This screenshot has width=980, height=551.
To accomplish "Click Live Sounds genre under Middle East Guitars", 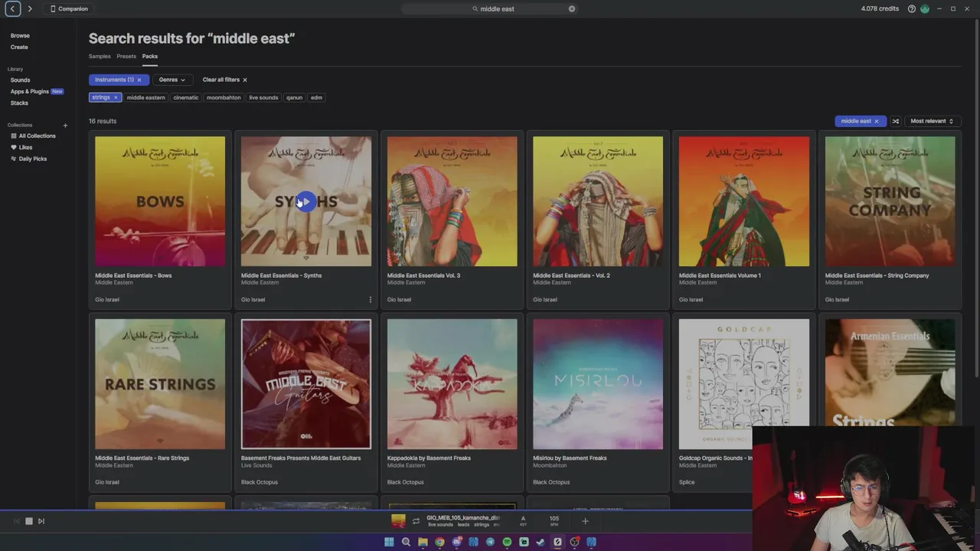I will click(256, 465).
